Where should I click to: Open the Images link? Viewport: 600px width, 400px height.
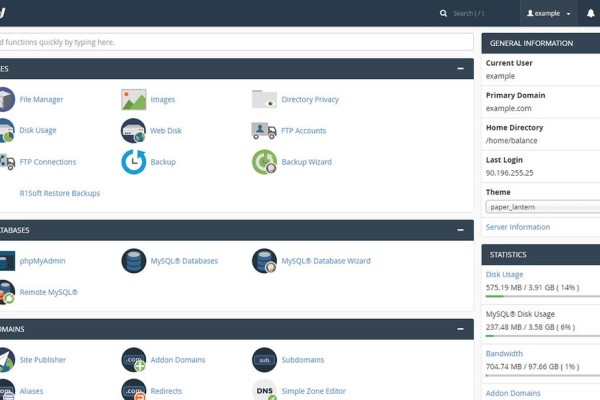[163, 100]
